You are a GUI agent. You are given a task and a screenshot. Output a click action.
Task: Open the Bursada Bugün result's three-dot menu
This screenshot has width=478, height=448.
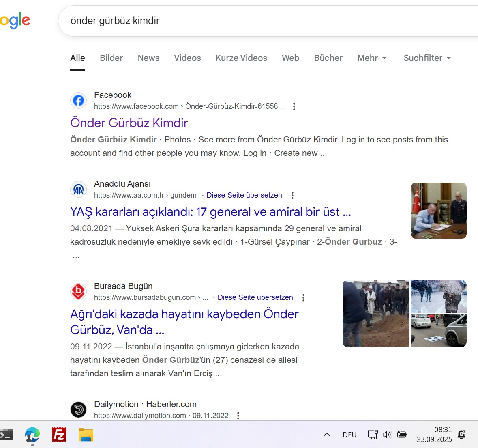point(303,297)
